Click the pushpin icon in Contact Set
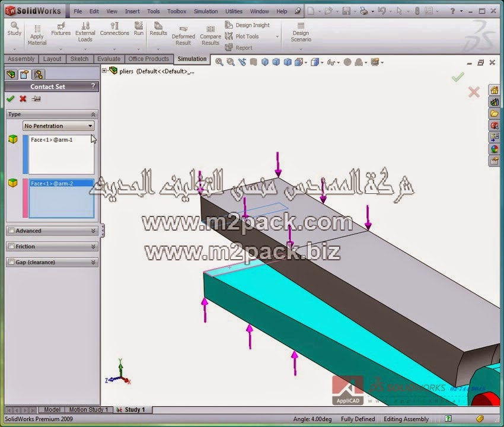The width and height of the screenshot is (504, 427). pyautogui.click(x=36, y=98)
